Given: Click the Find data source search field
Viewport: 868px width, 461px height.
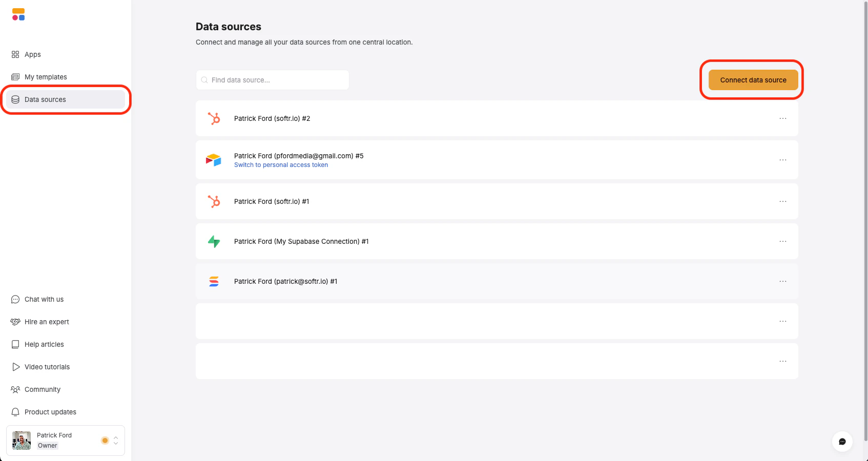Looking at the screenshot, I should pos(273,80).
